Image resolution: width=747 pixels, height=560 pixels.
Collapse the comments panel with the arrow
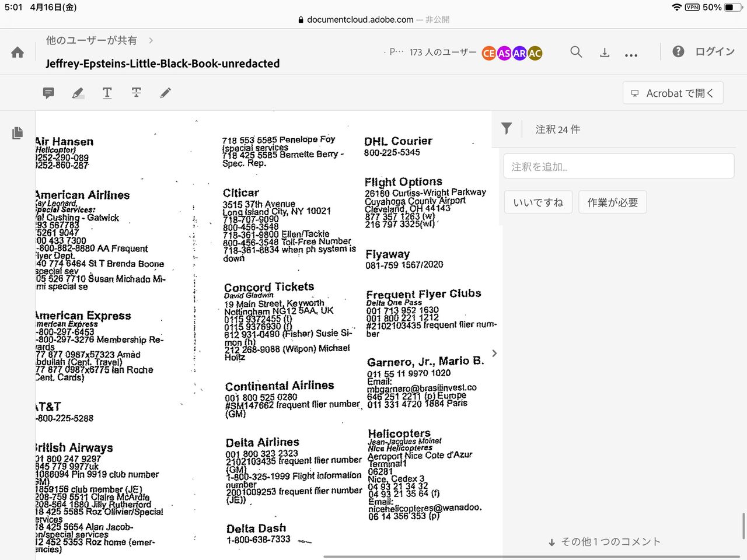click(x=494, y=353)
